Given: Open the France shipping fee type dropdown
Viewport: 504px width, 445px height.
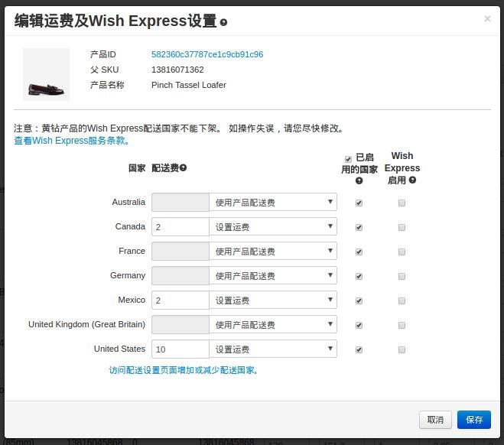Looking at the screenshot, I should click(x=273, y=251).
